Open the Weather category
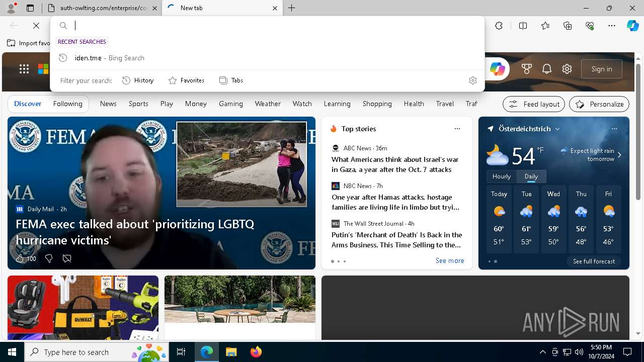 point(268,104)
